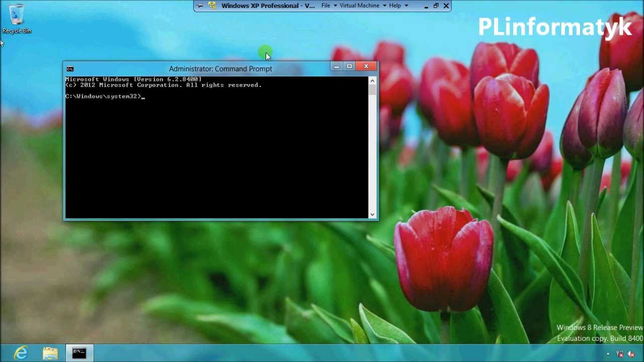Click the VMware icon beside the VM title
This screenshot has width=644, height=362.
tap(212, 6)
